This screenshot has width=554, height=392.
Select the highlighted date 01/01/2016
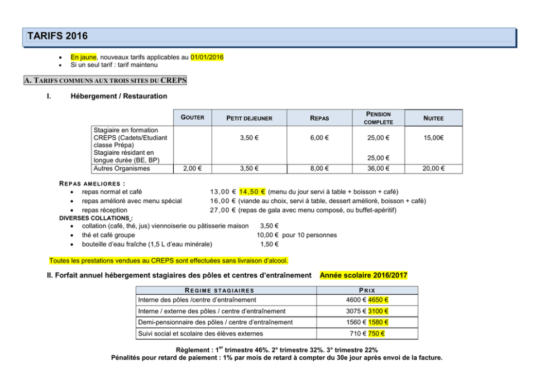tap(207, 57)
